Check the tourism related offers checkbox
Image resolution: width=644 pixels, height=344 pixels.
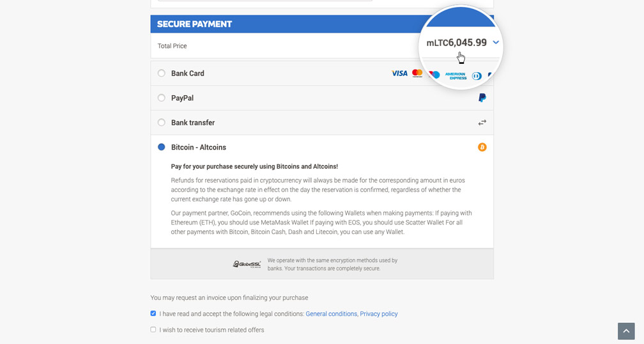tap(153, 330)
